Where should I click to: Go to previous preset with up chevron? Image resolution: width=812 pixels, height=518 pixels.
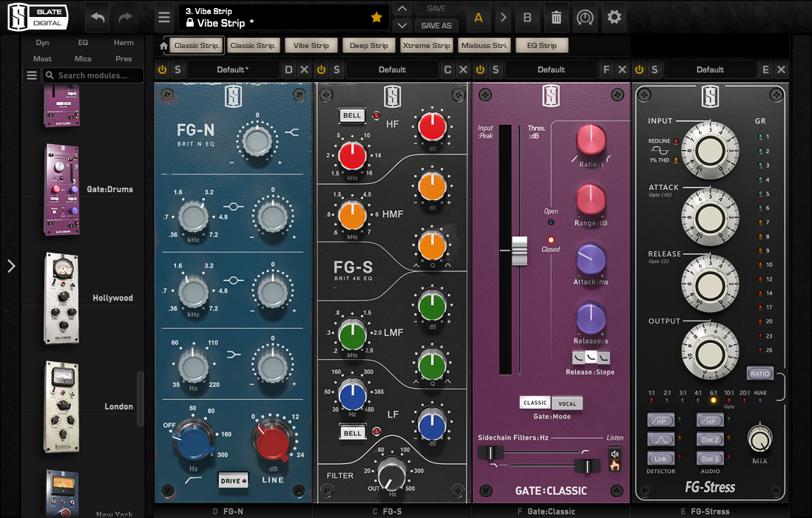[402, 9]
